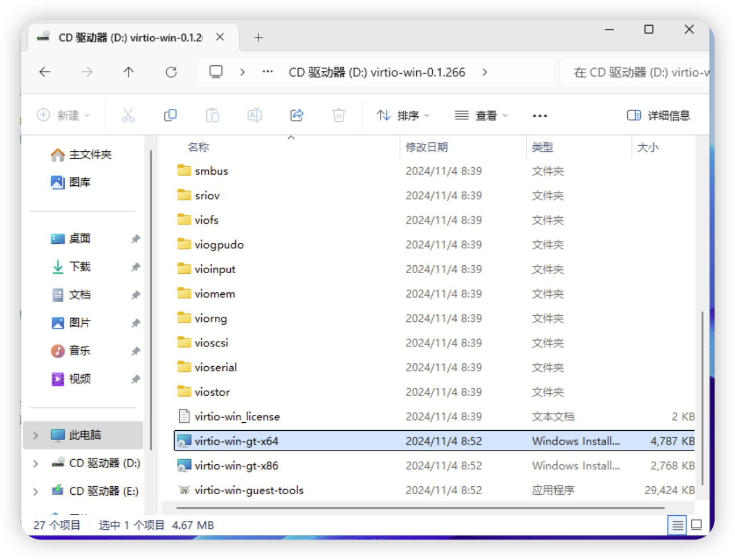Viewport: 735px width, 560px height.
Task: Click the share icon in toolbar
Action: pyautogui.click(x=297, y=115)
